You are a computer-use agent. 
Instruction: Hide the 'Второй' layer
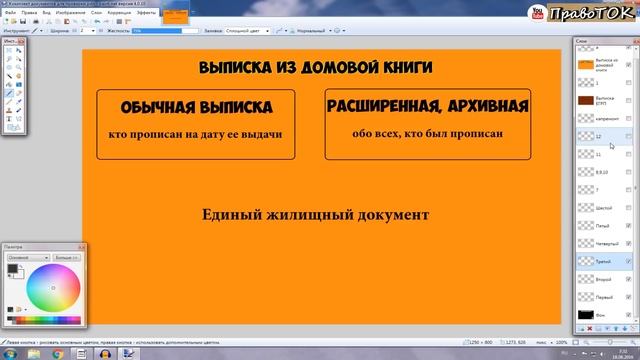pos(629,279)
